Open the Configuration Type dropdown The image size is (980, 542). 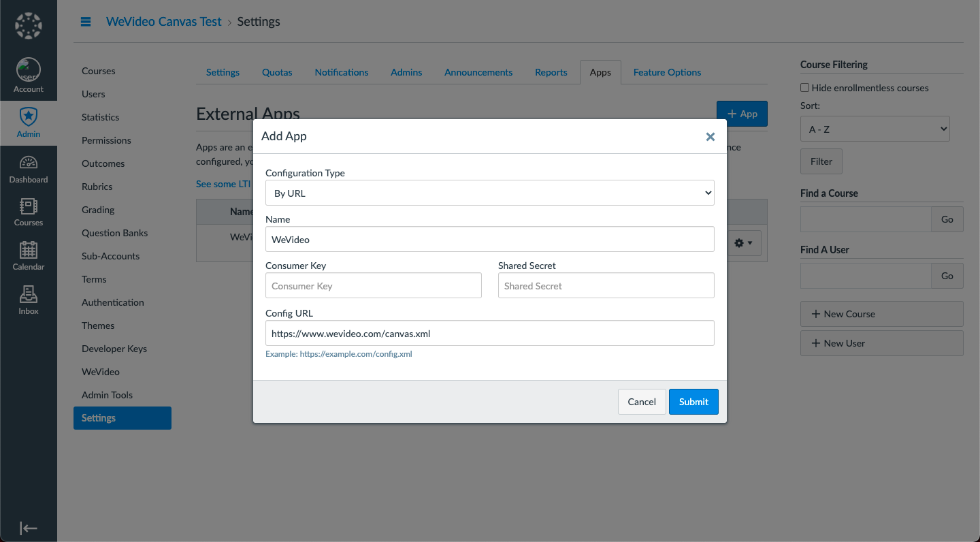[x=490, y=193]
